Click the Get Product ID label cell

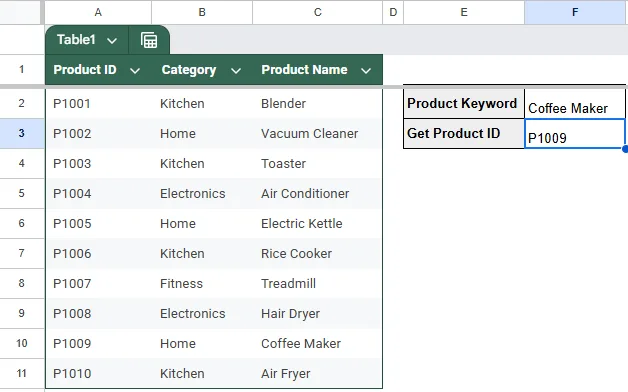click(464, 133)
